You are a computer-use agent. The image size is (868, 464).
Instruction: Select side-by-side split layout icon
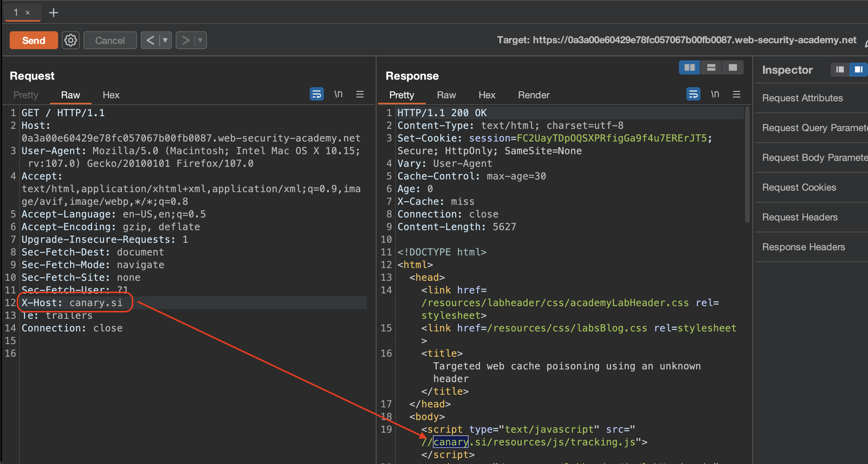click(689, 68)
